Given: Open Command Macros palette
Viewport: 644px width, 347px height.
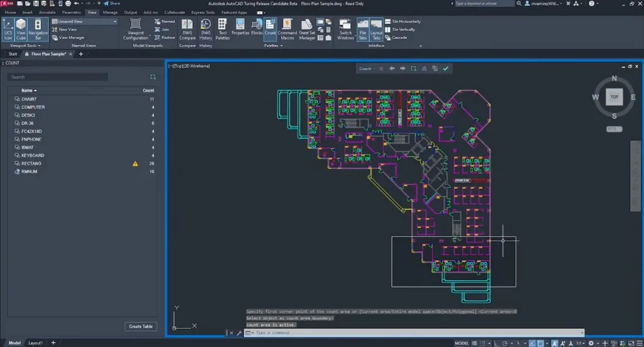Looking at the screenshot, I should [x=287, y=29].
